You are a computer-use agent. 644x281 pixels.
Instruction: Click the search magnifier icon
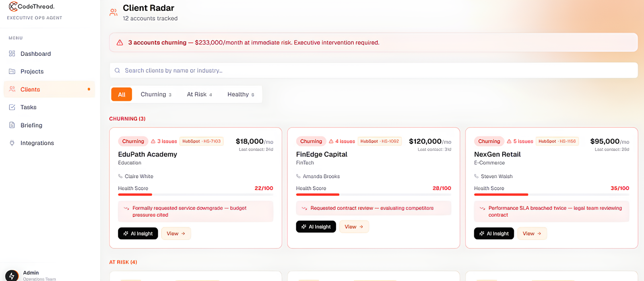pyautogui.click(x=117, y=70)
